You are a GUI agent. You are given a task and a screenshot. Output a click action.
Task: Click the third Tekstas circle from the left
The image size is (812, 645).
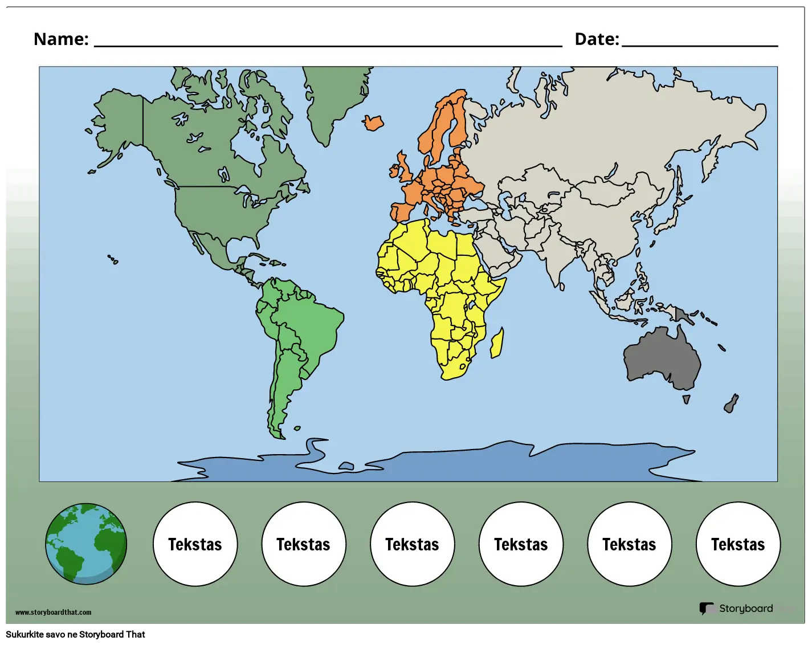pos(412,544)
